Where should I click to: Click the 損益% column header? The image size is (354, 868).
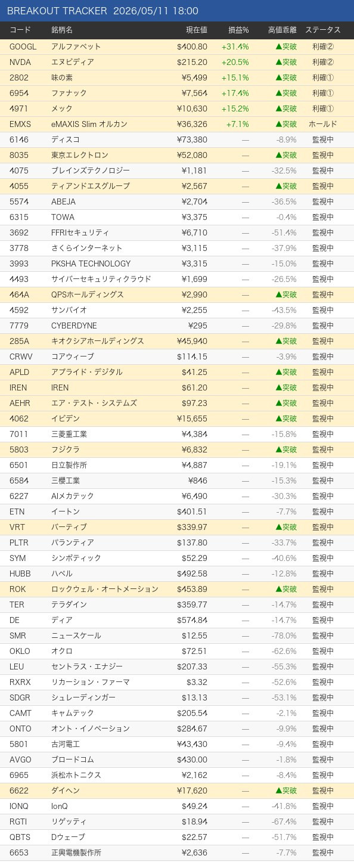(x=238, y=30)
